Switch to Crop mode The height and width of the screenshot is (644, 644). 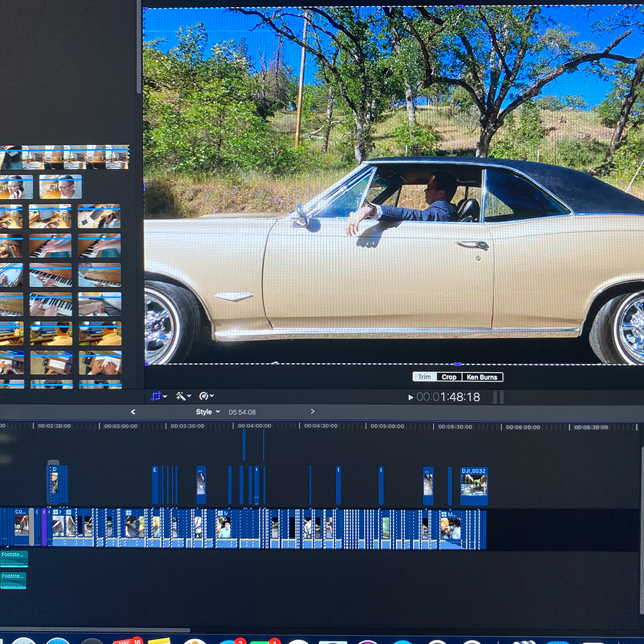click(x=449, y=377)
